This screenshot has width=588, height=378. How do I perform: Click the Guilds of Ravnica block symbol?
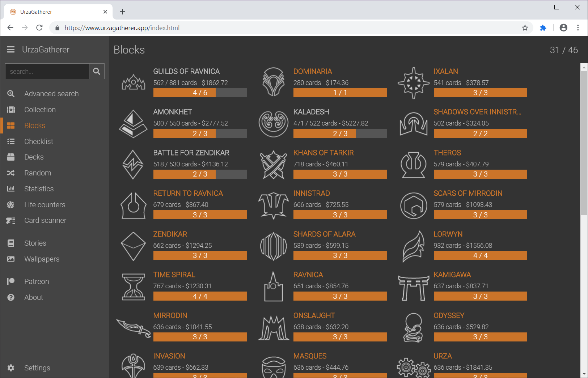[x=134, y=83]
